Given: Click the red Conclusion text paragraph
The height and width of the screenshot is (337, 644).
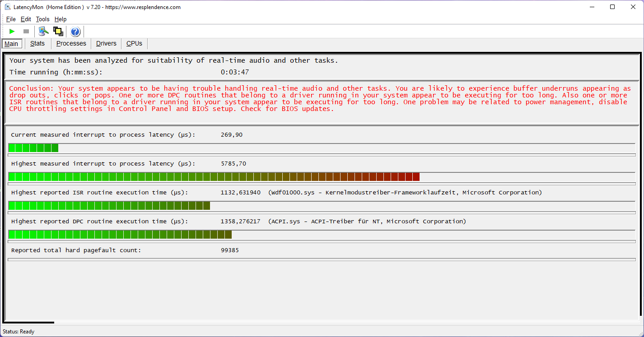Looking at the screenshot, I should tap(320, 98).
